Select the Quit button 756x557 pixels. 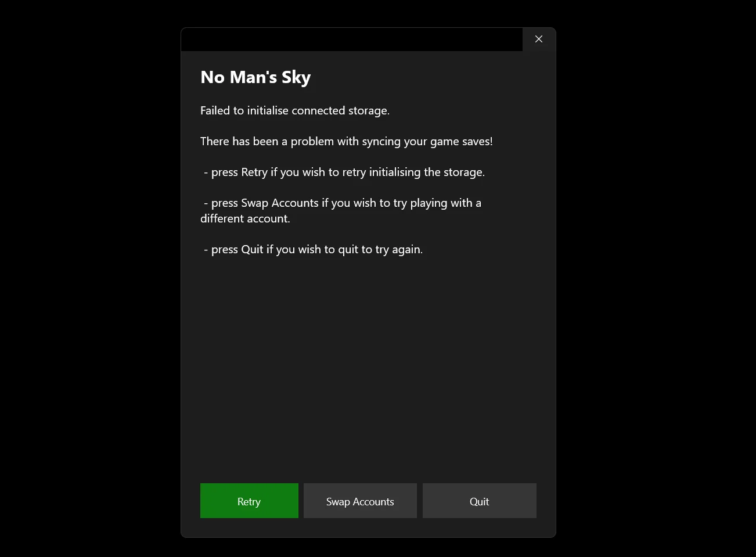(480, 501)
